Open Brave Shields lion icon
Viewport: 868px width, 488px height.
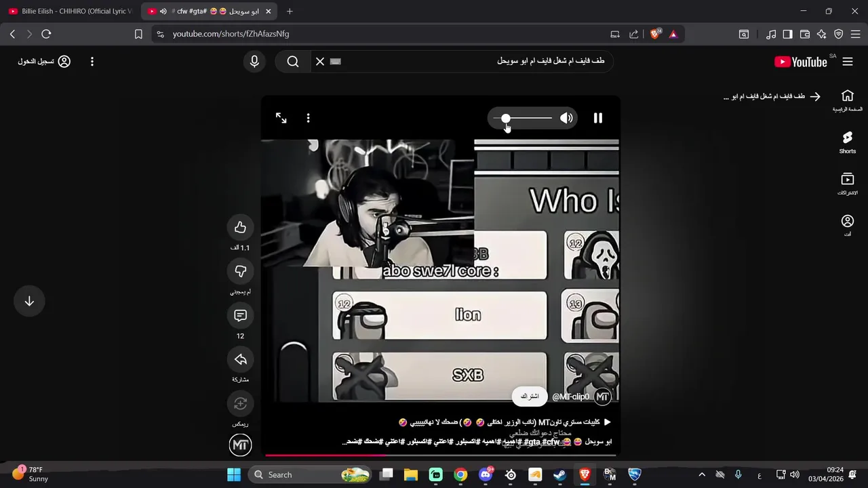coord(655,34)
